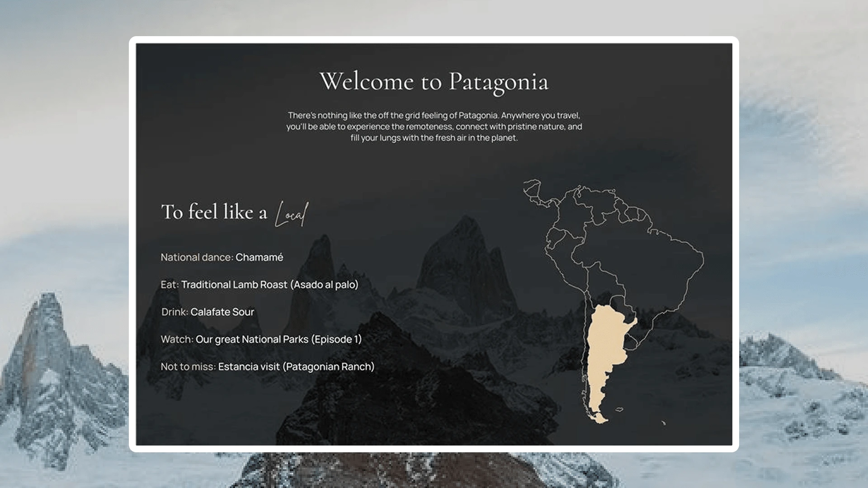Click the intro paragraph about Patagonia

434,127
